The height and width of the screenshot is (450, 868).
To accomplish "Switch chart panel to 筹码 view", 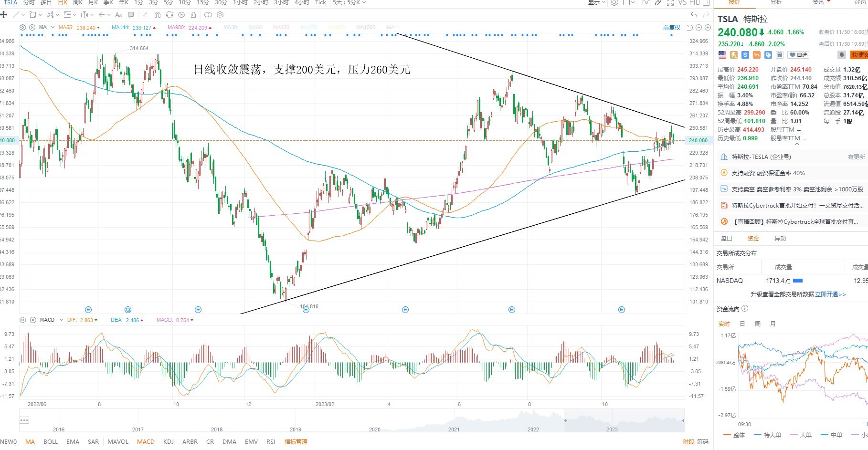I will (702, 441).
